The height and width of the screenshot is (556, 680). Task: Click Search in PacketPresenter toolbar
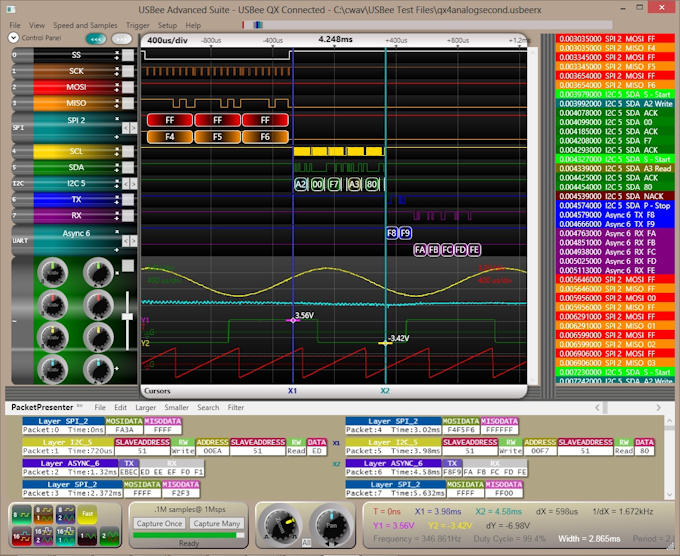(208, 408)
